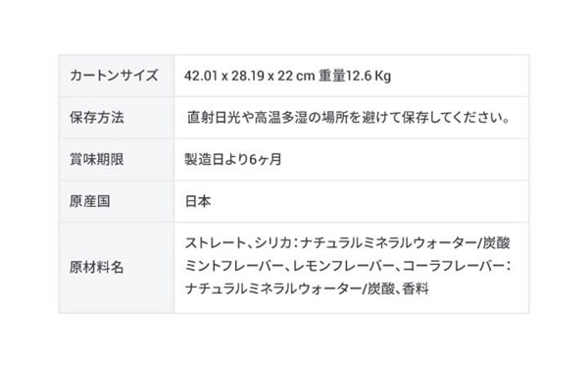This screenshot has height=368, width=588.
Task: Click the 原材料名 label cell
Action: tap(117, 268)
